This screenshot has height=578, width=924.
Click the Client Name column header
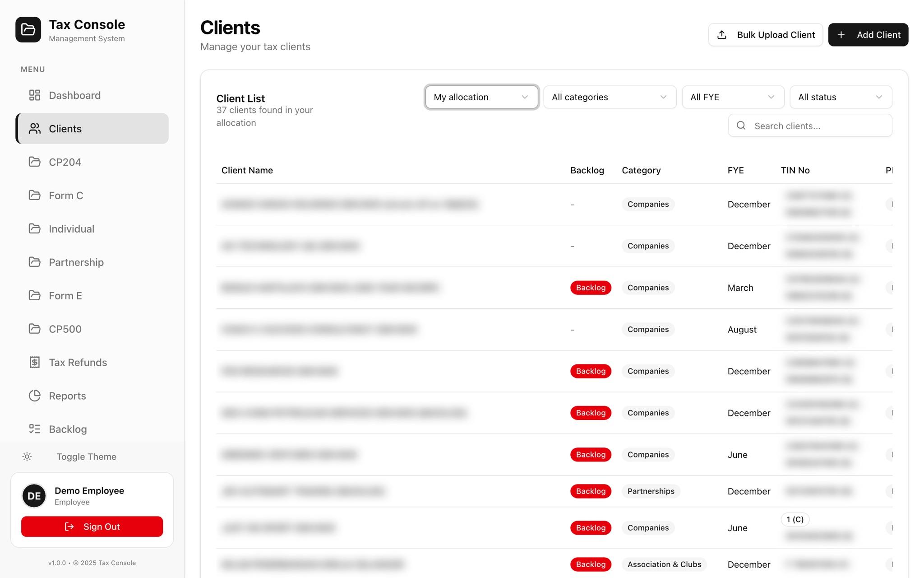coord(247,170)
